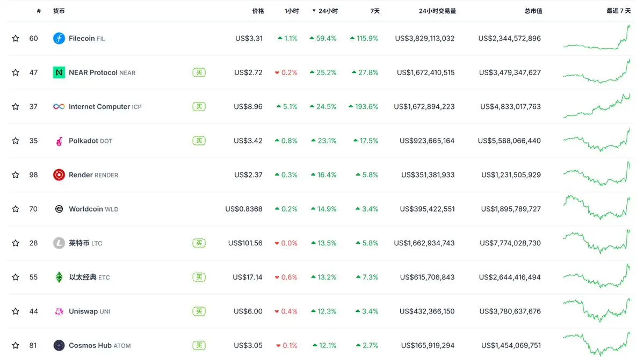The image size is (644, 357).
Task: Toggle the Render watchlist star
Action: click(x=16, y=174)
